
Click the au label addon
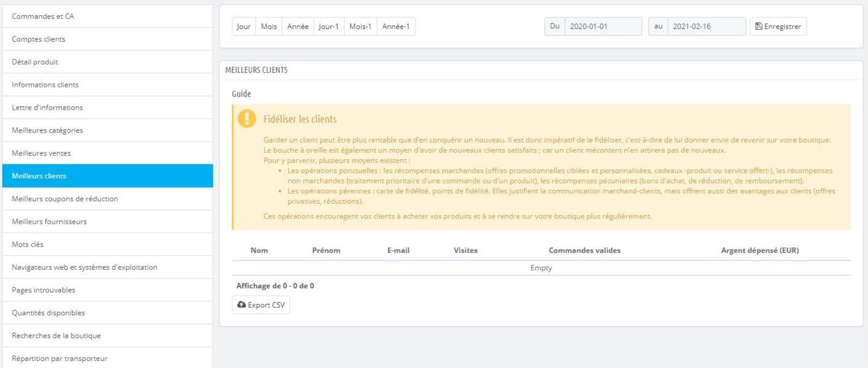(x=658, y=26)
